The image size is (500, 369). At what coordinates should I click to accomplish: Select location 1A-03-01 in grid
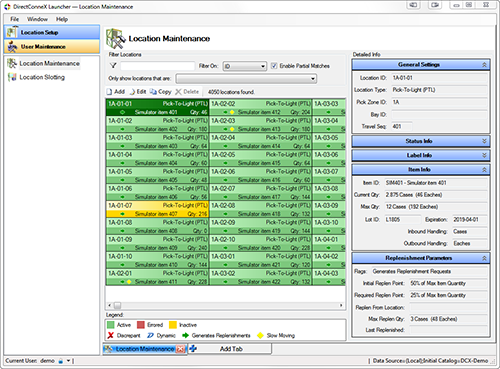(x=261, y=260)
